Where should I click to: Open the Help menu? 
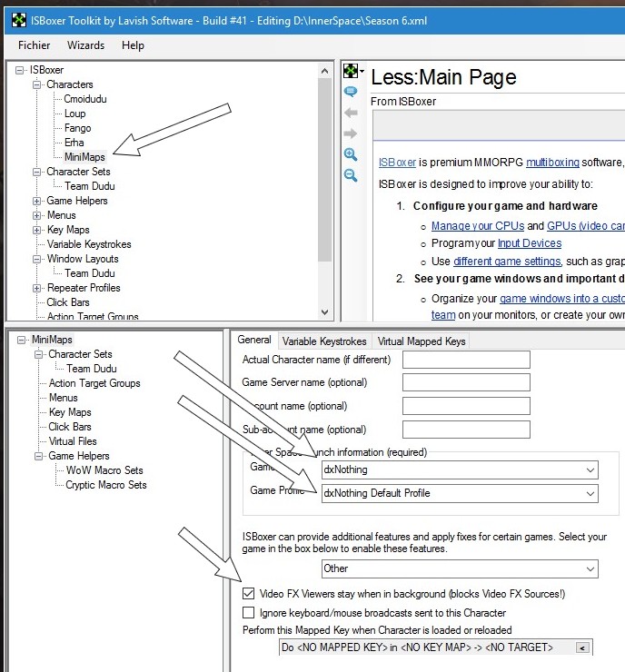(x=133, y=45)
